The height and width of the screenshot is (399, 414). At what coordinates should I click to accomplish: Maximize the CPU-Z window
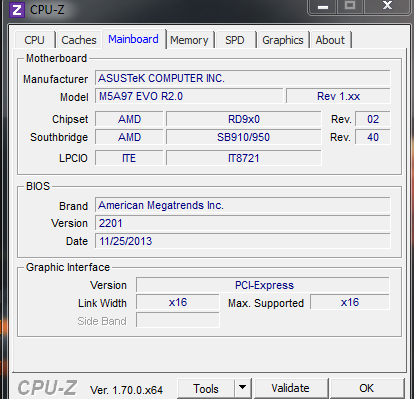tap(350, 6)
